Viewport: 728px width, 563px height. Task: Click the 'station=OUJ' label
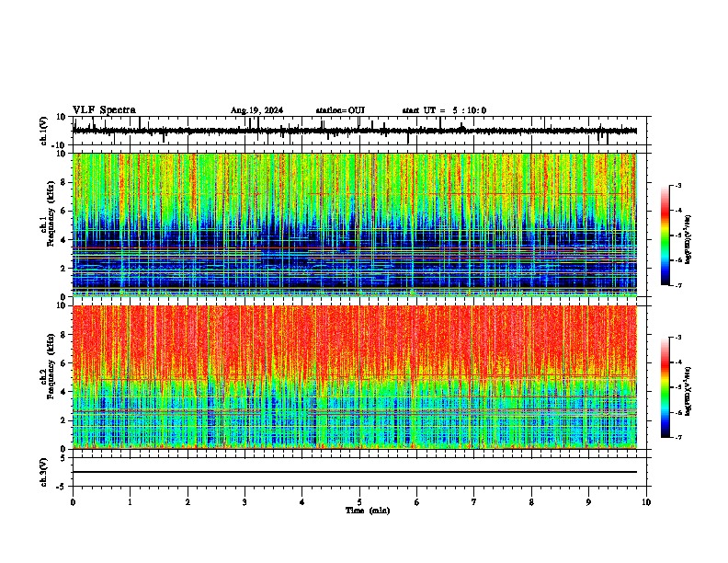[340, 110]
